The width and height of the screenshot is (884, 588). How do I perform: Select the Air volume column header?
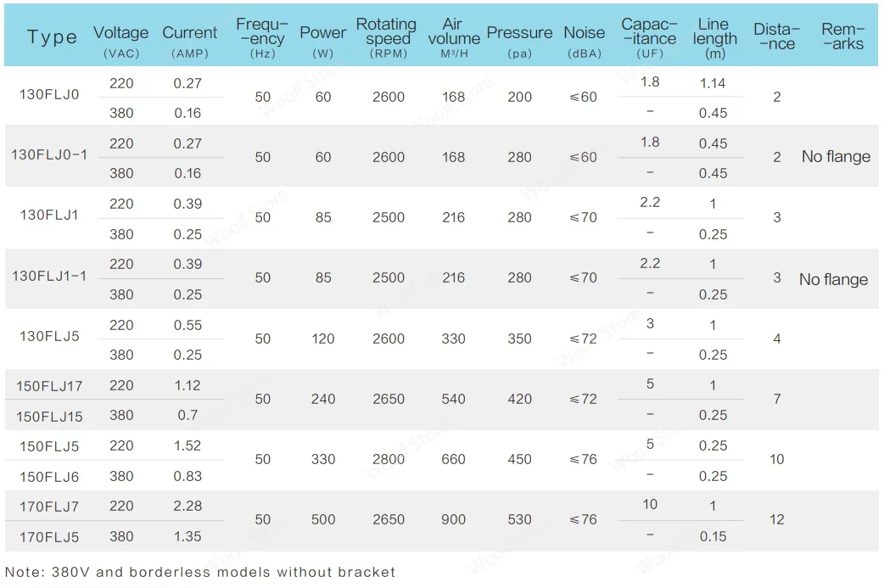point(454,39)
